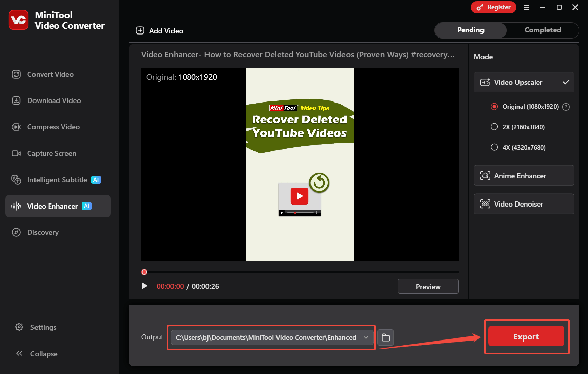Image resolution: width=588 pixels, height=374 pixels.
Task: Select 4X (4320x7680) upscale option
Action: 494,147
